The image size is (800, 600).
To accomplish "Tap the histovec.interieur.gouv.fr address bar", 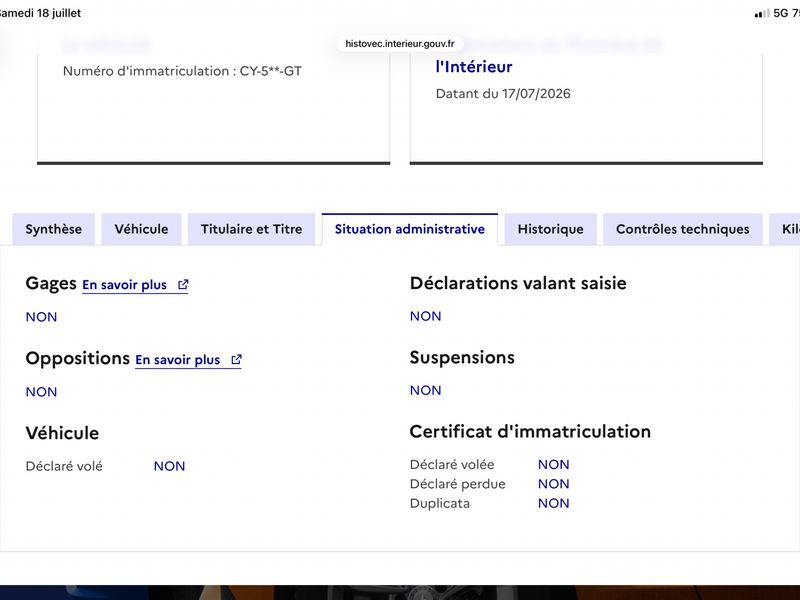I will (399, 44).
